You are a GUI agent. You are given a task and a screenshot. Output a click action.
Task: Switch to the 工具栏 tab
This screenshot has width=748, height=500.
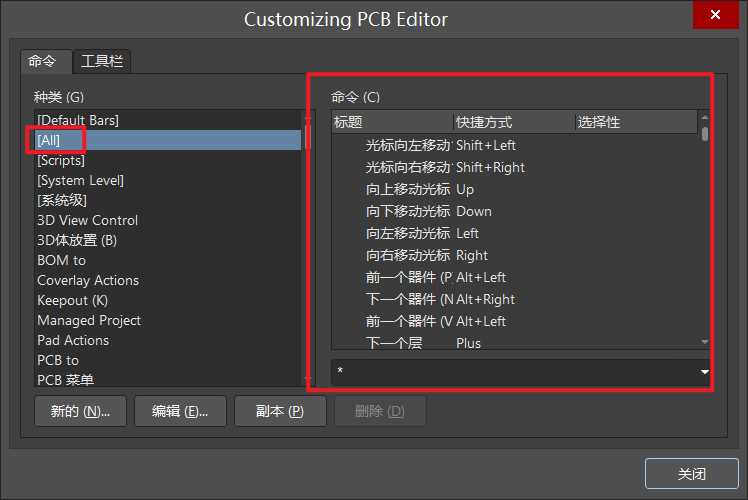[102, 61]
